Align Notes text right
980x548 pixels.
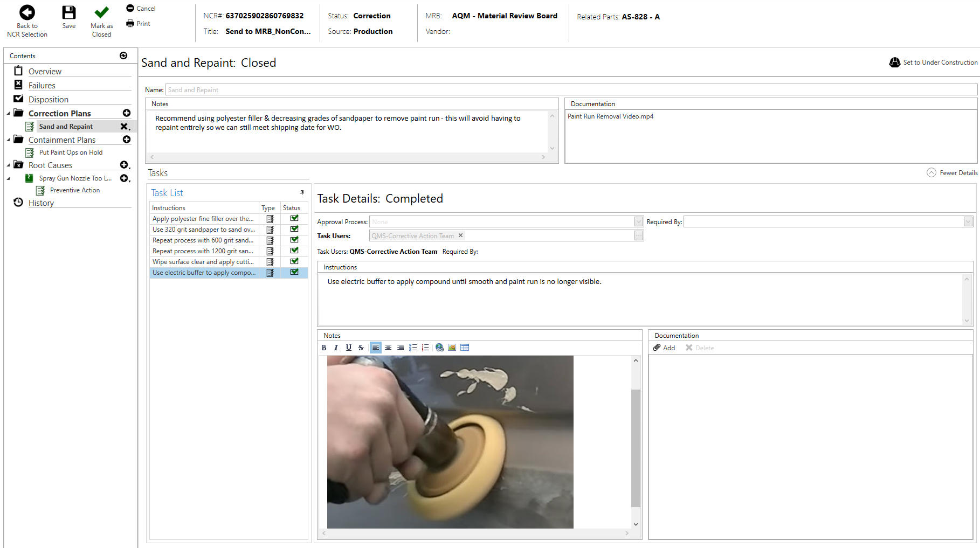click(x=401, y=348)
